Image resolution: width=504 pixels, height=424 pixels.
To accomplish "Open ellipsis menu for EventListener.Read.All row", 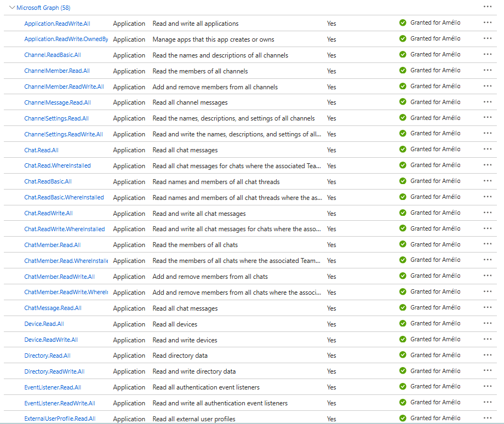I will (487, 386).
